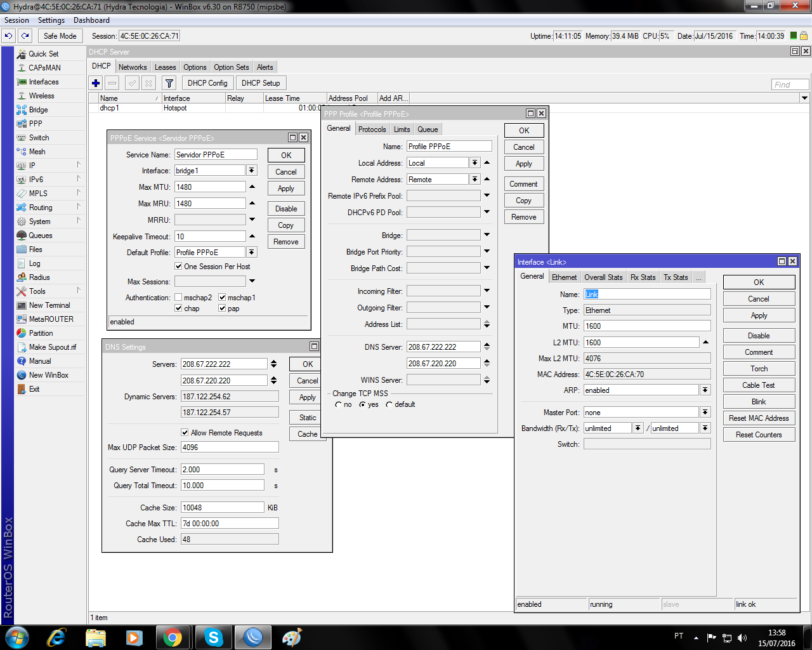Viewport: 812px width, 650px height.
Task: Open New Terminal from sidebar
Action: pos(49,305)
